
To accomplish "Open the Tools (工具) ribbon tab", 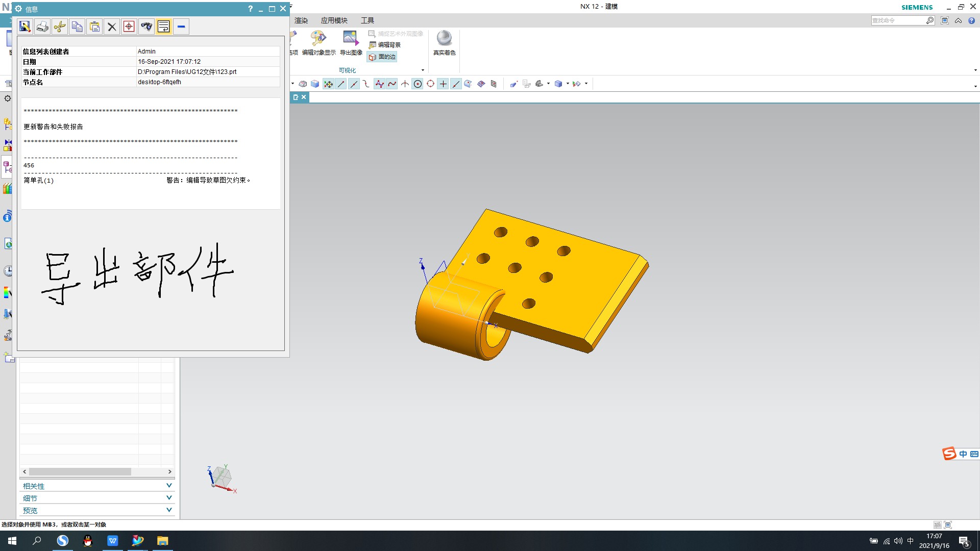I will tap(367, 20).
